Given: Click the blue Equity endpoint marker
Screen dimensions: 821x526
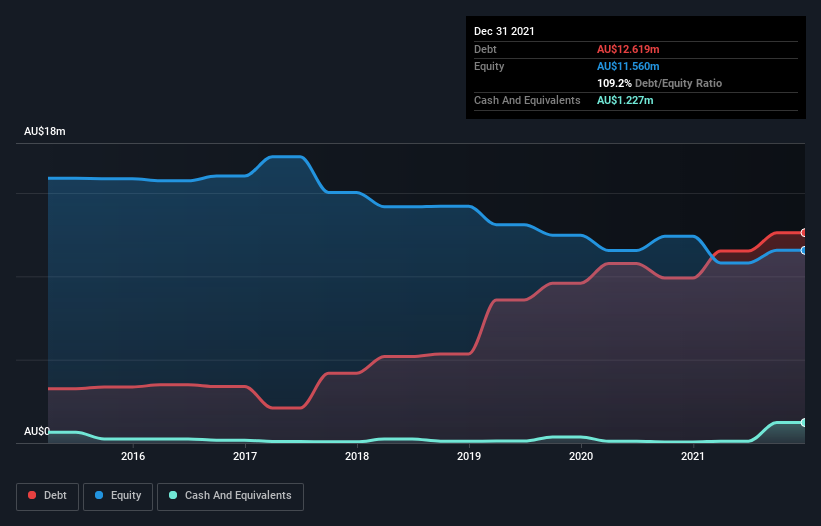Looking at the screenshot, I should (804, 251).
